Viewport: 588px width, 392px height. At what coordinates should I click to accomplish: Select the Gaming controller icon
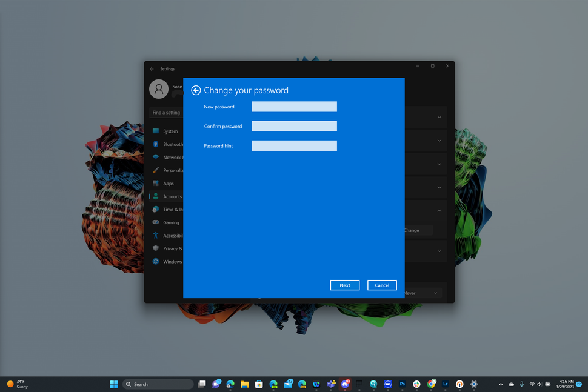coord(156,222)
